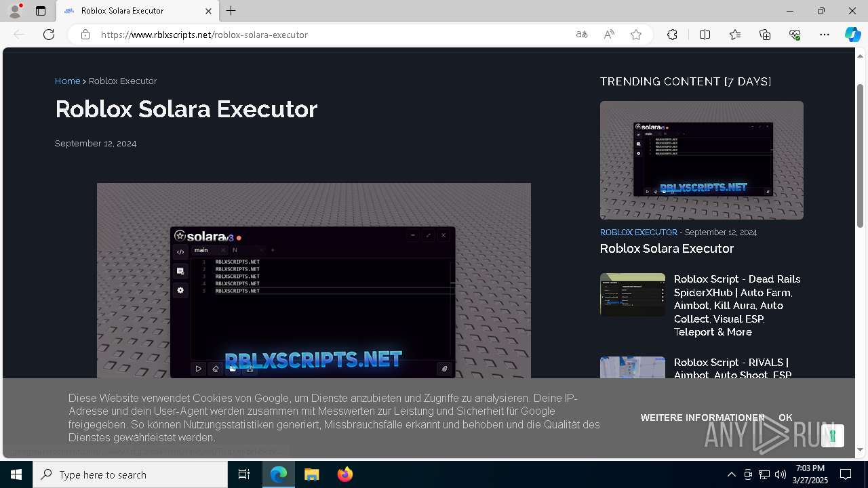The height and width of the screenshot is (488, 868).
Task: Open the translate page icon
Action: coord(582,35)
